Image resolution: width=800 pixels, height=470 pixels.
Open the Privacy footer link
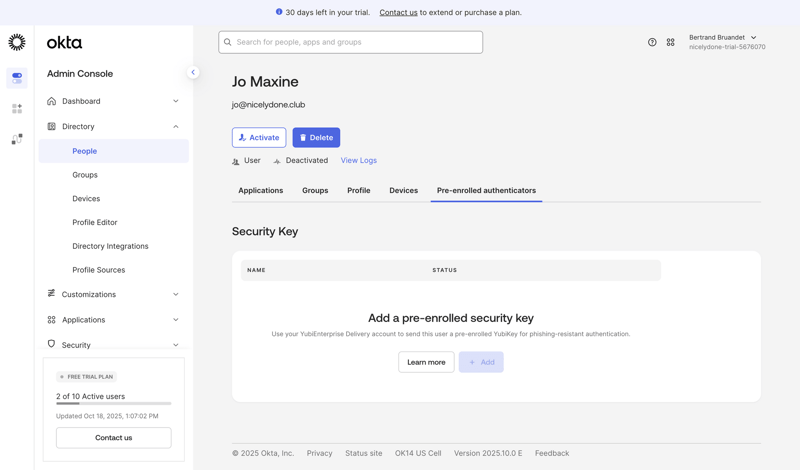319,453
